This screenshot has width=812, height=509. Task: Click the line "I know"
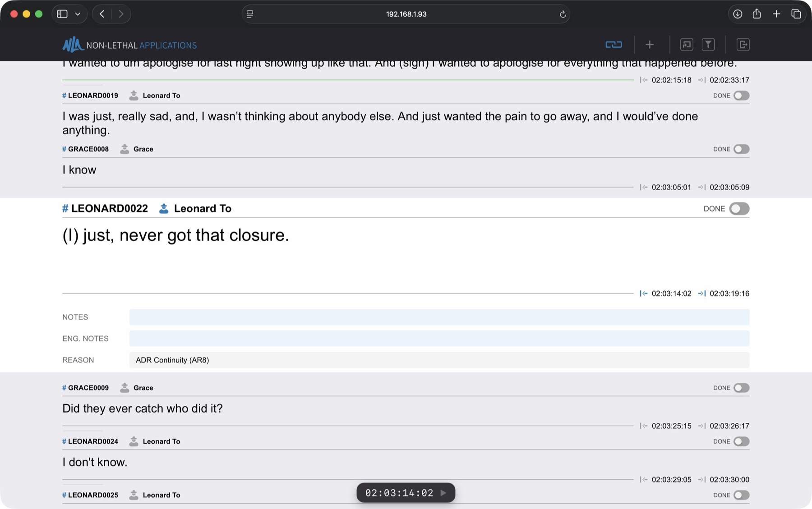[x=79, y=170]
